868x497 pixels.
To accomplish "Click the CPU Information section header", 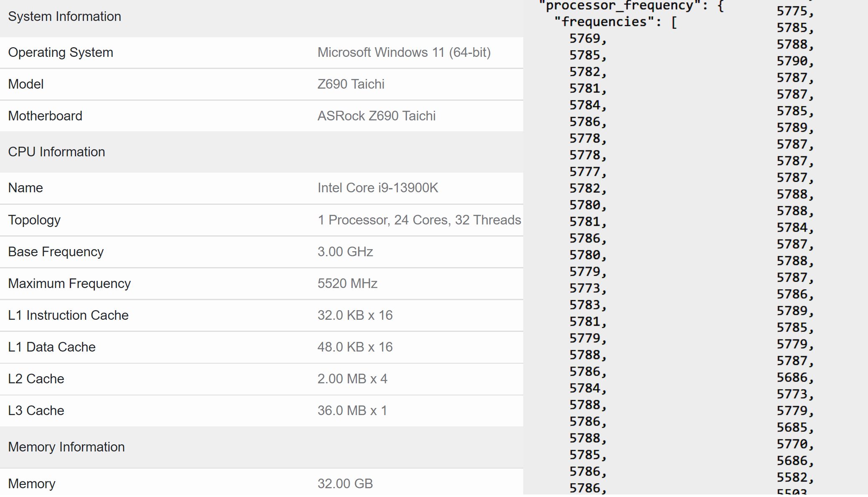I will [56, 152].
